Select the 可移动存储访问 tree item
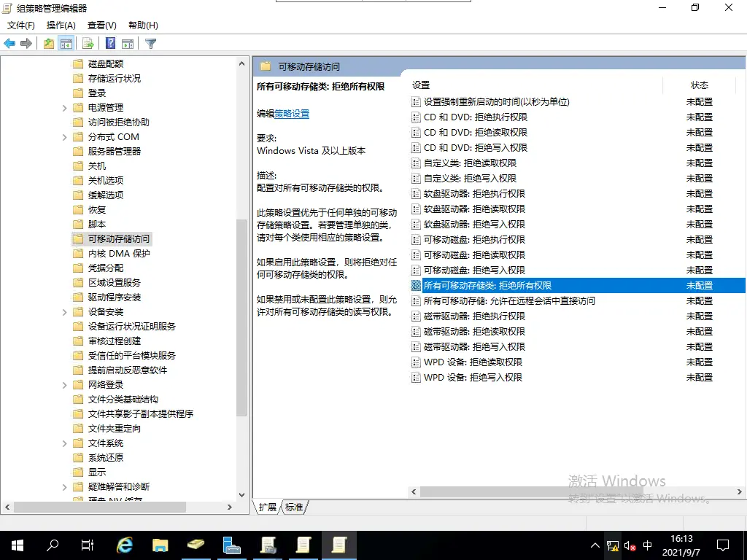The image size is (747, 560). pyautogui.click(x=119, y=238)
